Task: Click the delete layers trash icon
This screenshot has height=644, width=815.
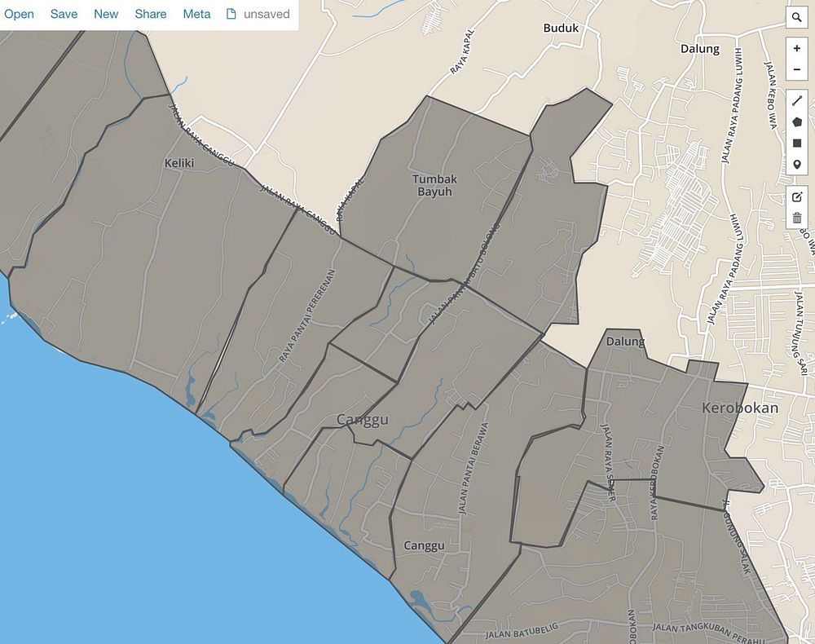Action: pos(796,218)
